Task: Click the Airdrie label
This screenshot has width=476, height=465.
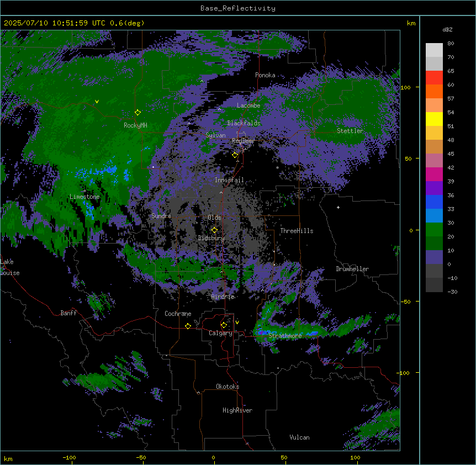Action: [223, 297]
